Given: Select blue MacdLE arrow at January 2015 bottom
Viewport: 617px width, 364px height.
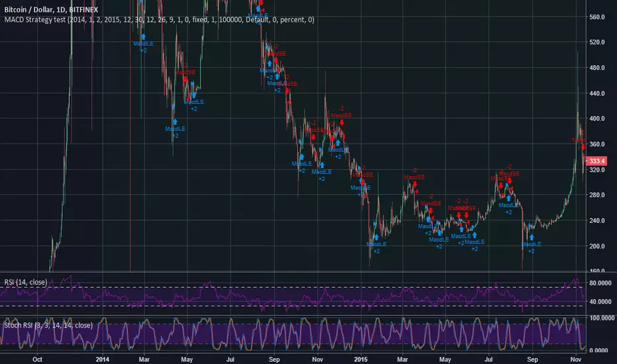Looking at the screenshot, I should click(x=376, y=236).
